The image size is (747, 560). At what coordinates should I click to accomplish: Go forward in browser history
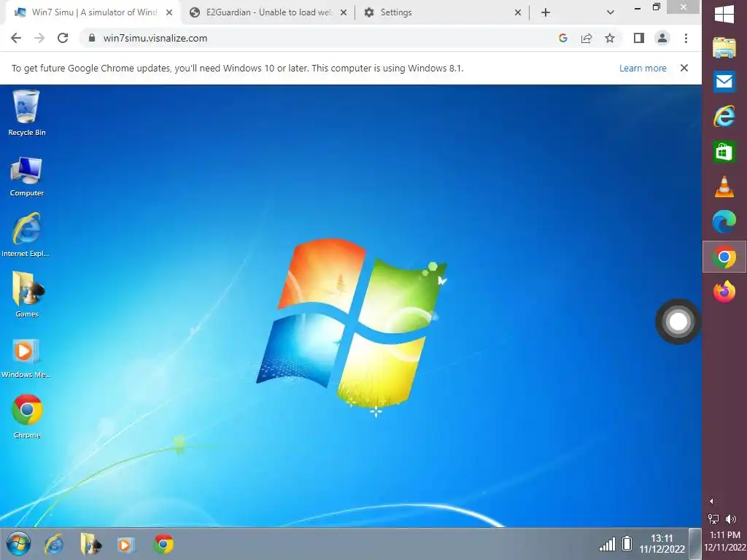click(x=39, y=38)
